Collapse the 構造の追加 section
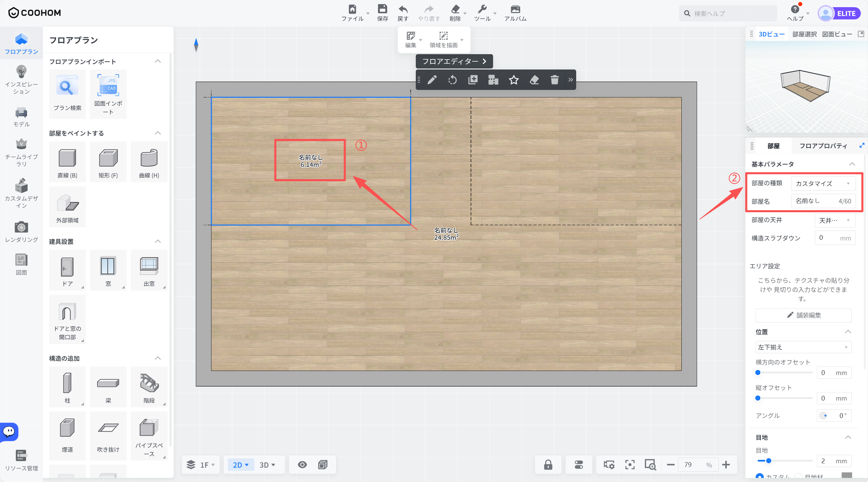The image size is (868, 482). pos(158,358)
